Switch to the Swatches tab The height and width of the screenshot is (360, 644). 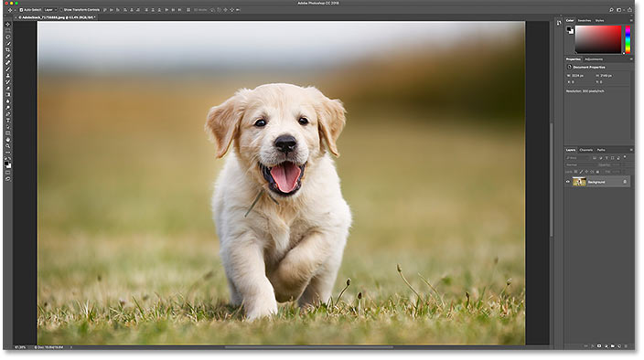(585, 20)
